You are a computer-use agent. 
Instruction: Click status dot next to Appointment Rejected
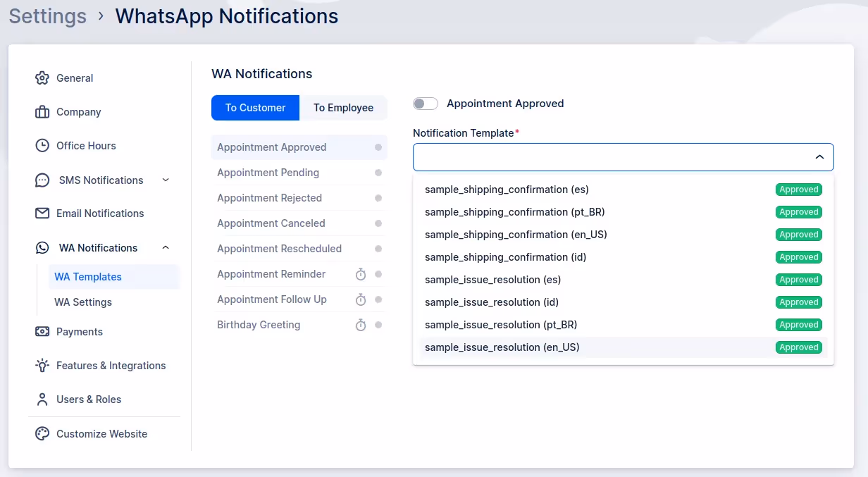[x=378, y=198]
